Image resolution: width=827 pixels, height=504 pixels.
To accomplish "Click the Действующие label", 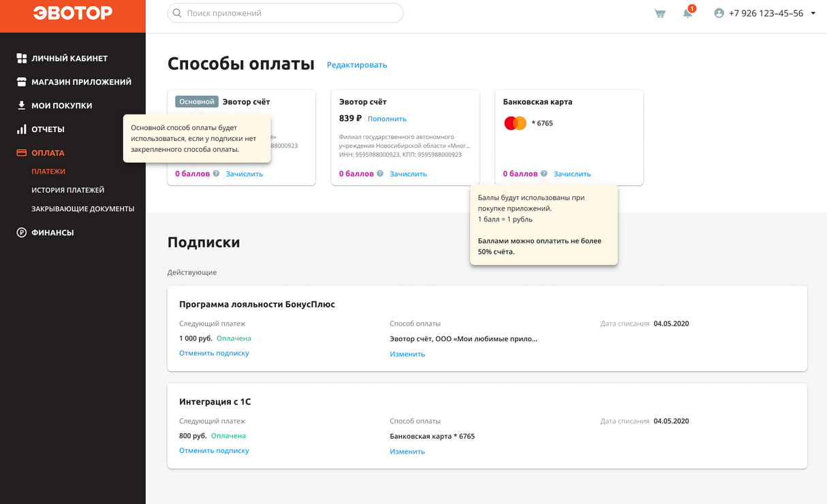I will (192, 272).
